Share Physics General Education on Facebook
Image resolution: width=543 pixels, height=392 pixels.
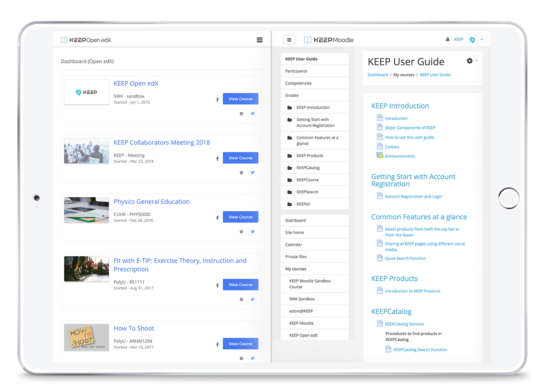coord(217,218)
